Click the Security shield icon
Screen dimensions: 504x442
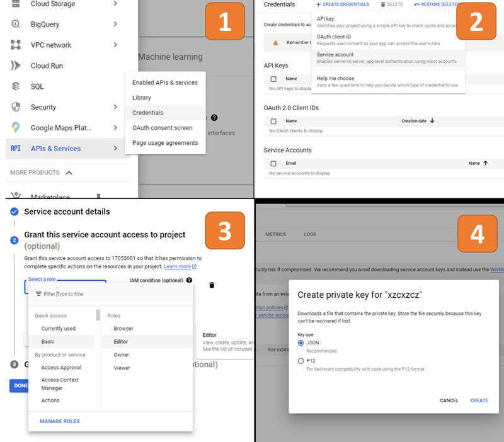pos(16,107)
